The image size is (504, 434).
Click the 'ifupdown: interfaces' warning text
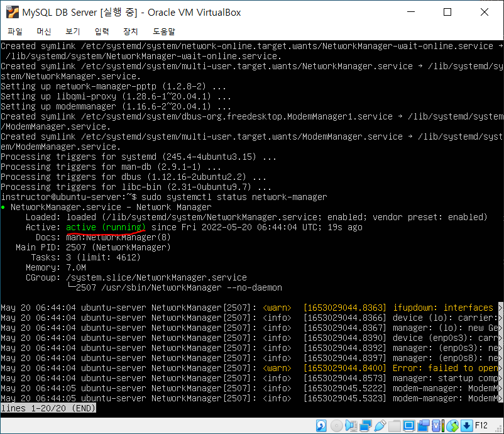click(x=443, y=308)
